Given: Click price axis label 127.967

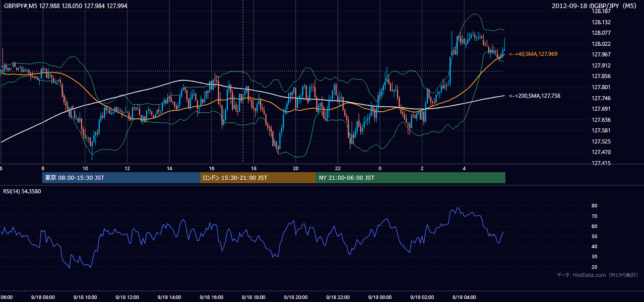Looking at the screenshot, I should tap(601, 54).
